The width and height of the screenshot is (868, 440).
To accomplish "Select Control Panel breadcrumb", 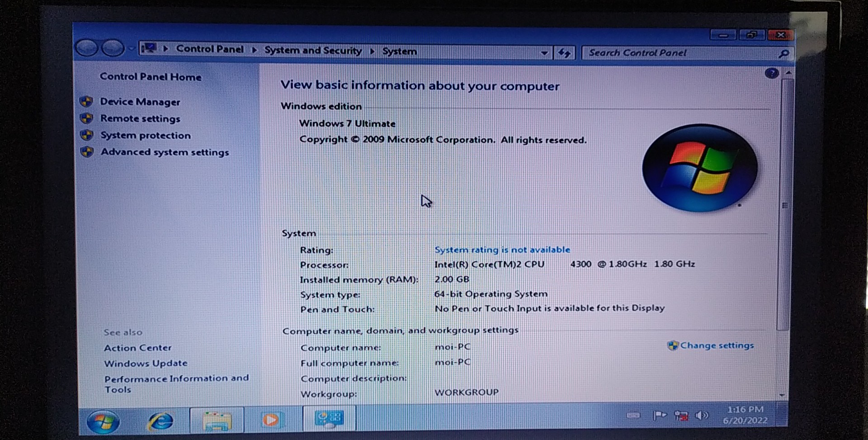I will (x=210, y=49).
